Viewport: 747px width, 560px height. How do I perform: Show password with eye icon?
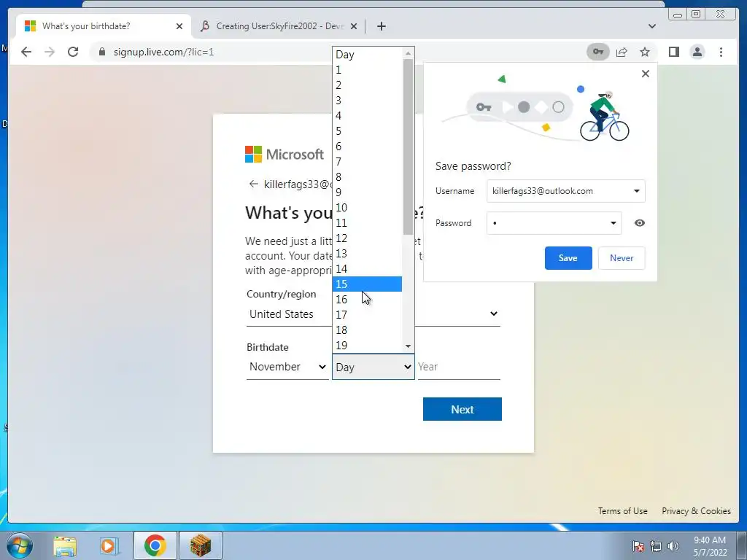click(x=640, y=223)
